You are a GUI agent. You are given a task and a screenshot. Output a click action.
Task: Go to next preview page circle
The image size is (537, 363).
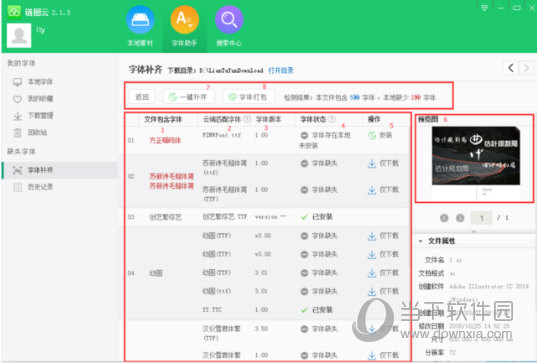point(460,218)
